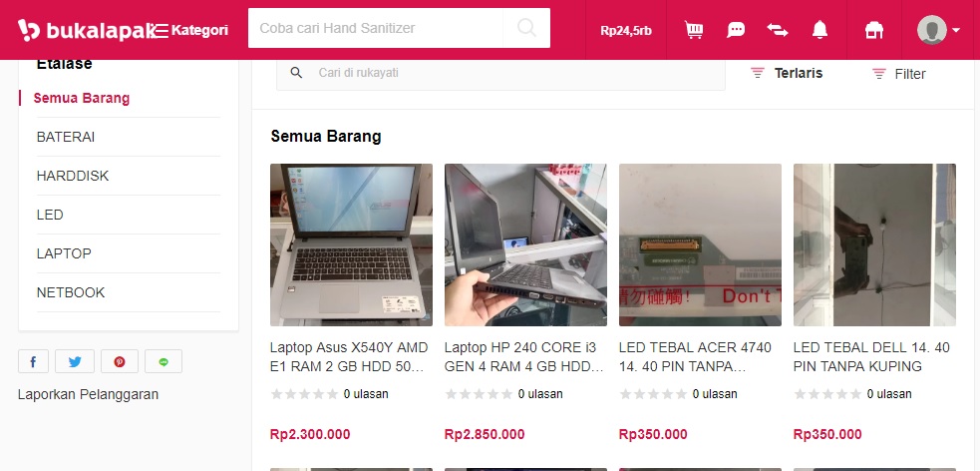The width and height of the screenshot is (980, 471).
Task: Open the Kategori menu
Action: tap(190, 30)
